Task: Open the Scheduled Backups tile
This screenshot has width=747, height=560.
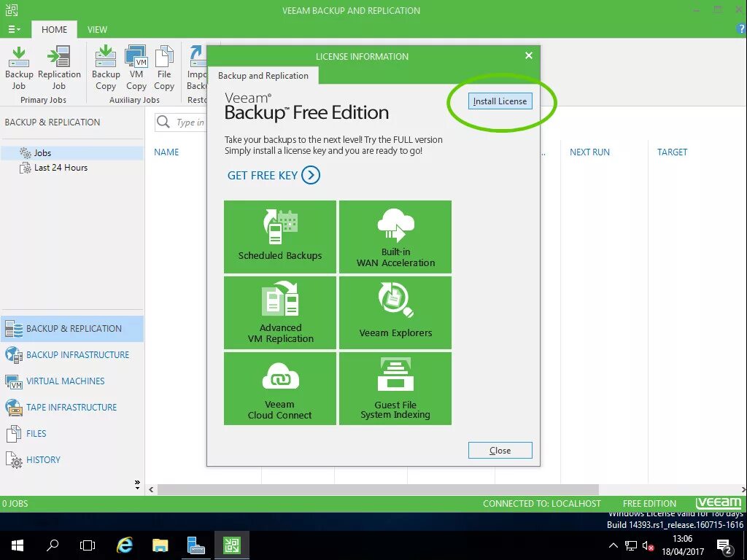Action: 280,237
